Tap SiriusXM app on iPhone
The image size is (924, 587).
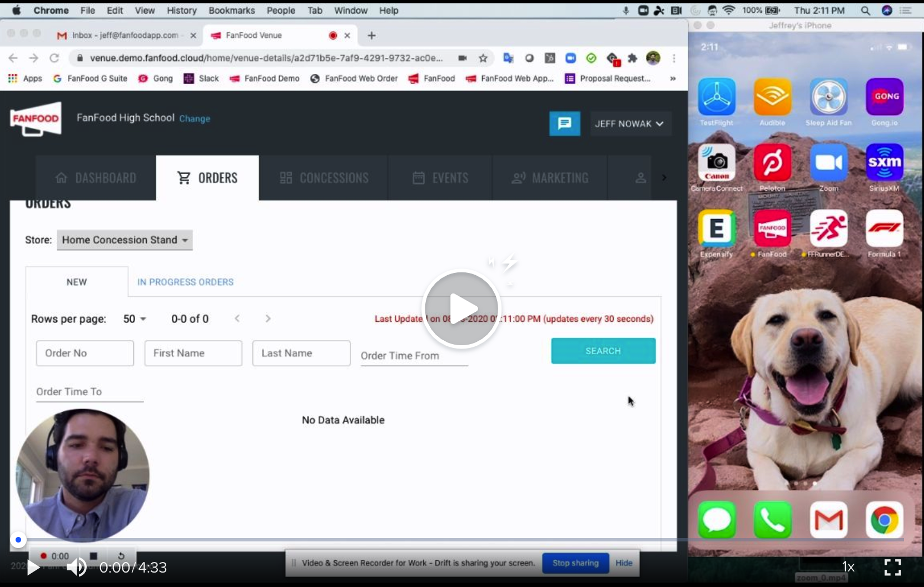885,162
